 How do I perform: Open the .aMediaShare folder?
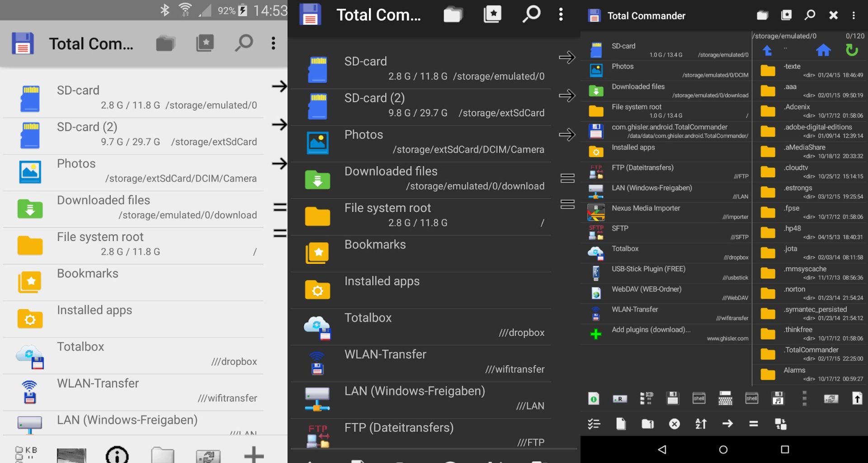811,151
